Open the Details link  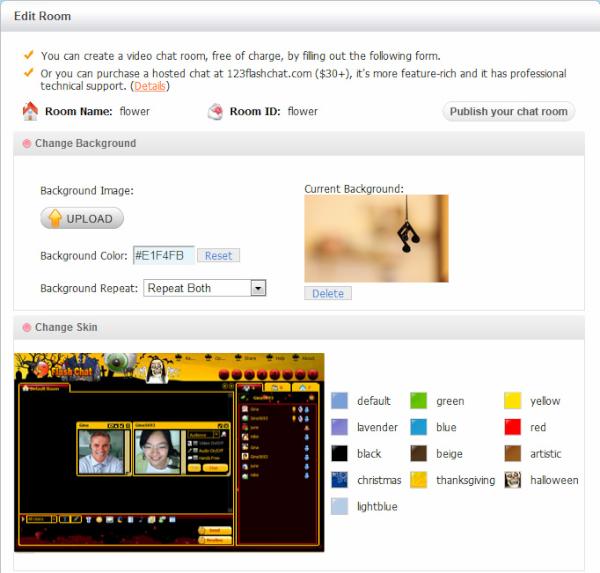click(150, 86)
